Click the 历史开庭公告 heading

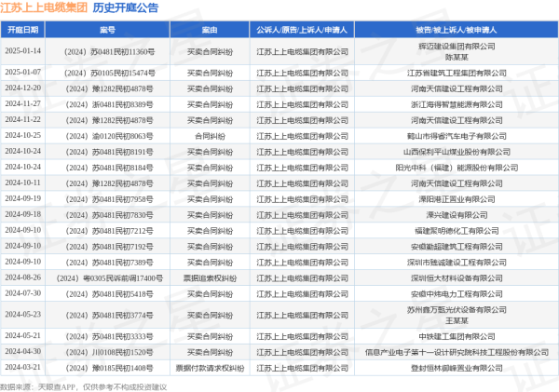[126, 7]
